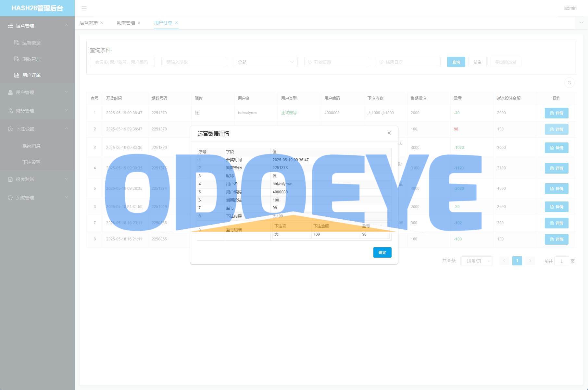Collapse the 运营管理 sidebar menu
Viewport: 588px width, 390px height.
(37, 26)
